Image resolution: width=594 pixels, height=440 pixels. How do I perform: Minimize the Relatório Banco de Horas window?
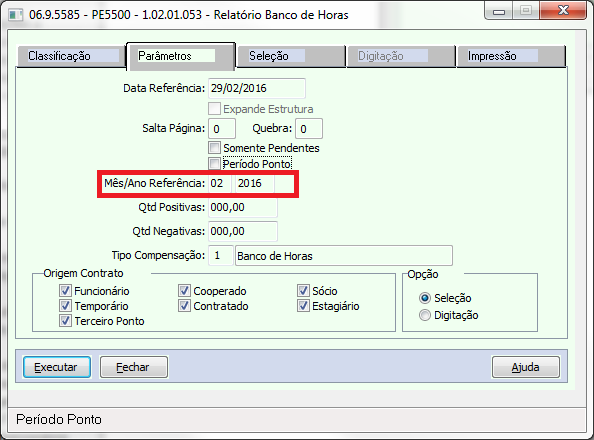(x=499, y=11)
